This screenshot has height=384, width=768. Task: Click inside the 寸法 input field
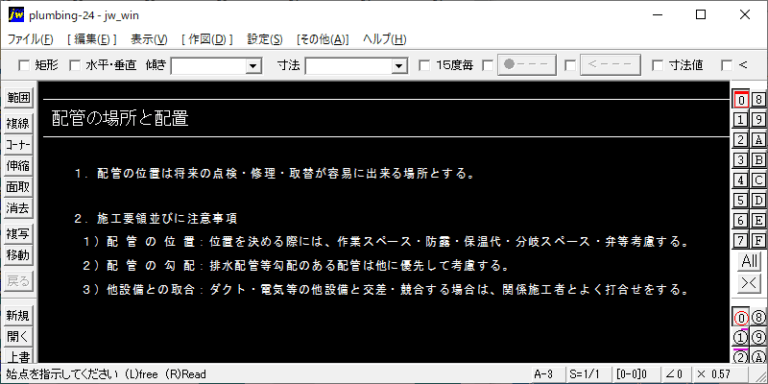[x=349, y=65]
